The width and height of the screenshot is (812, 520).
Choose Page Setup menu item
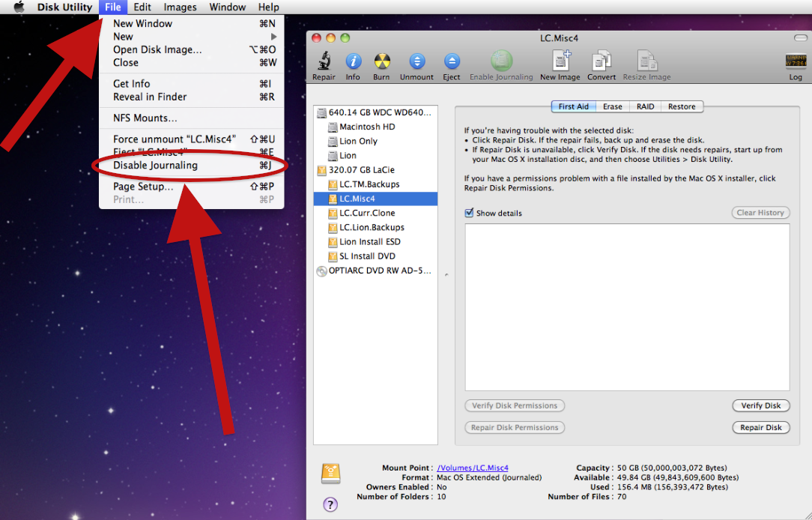pos(192,187)
